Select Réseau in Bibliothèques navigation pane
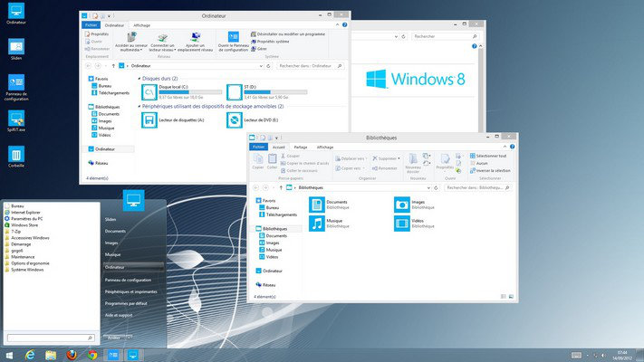The width and height of the screenshot is (644, 362). pyautogui.click(x=265, y=285)
